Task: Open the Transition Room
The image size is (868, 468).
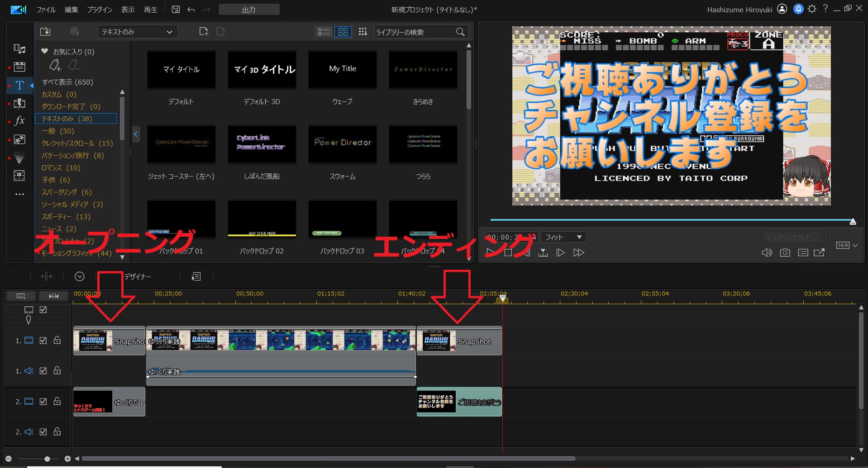Action: pyautogui.click(x=19, y=103)
